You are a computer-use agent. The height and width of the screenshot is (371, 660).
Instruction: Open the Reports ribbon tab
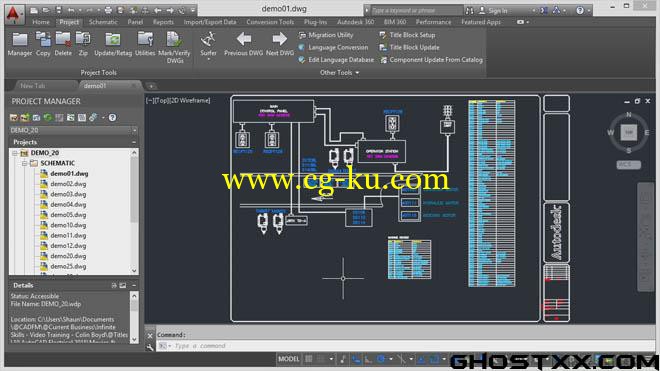tap(163, 22)
